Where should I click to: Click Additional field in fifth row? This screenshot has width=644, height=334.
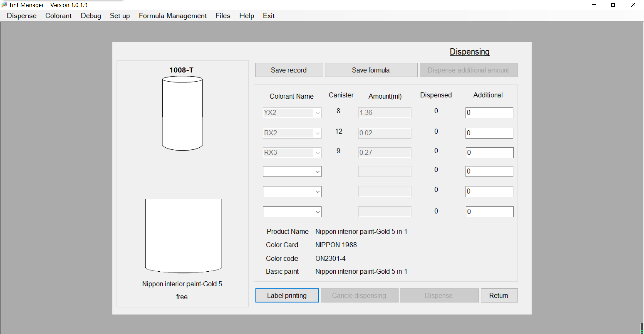coord(489,191)
